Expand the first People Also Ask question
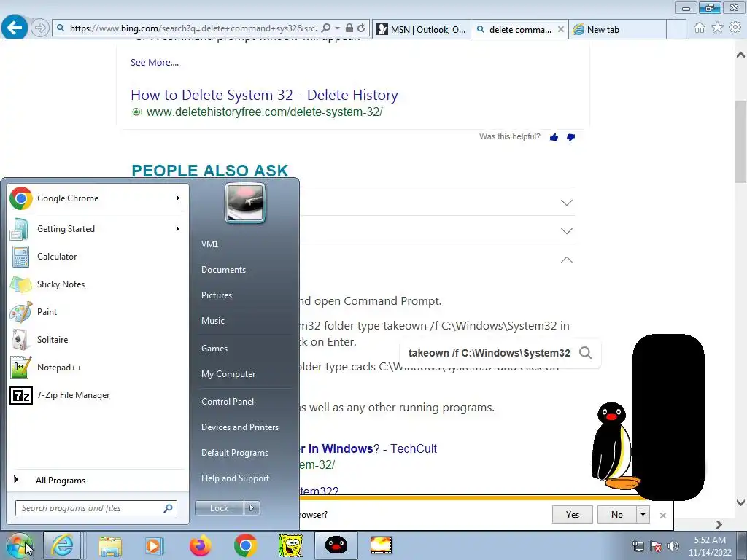The height and width of the screenshot is (560, 747). (566, 203)
